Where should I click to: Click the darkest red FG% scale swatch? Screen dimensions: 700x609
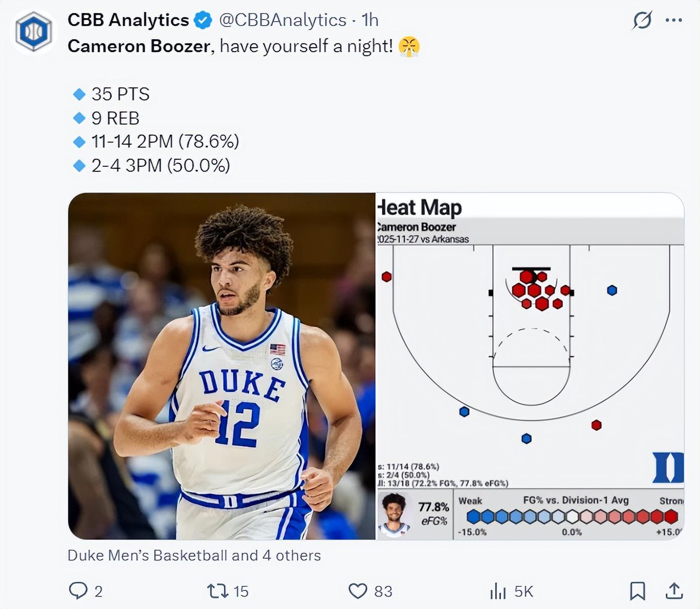(671, 516)
